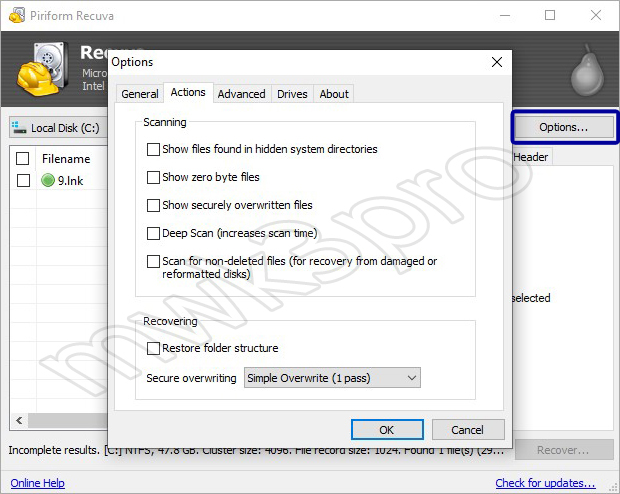The image size is (620, 494).
Task: Go to the Drives tab
Action: (292, 94)
